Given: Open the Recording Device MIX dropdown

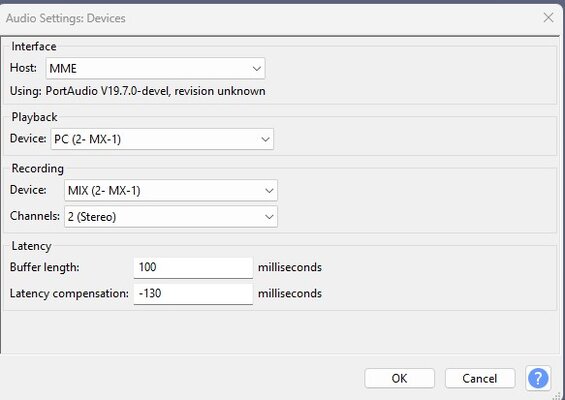Looking at the screenshot, I should coord(171,190).
